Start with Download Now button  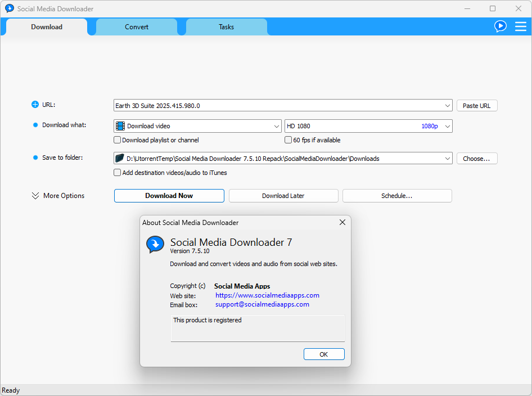coord(169,196)
